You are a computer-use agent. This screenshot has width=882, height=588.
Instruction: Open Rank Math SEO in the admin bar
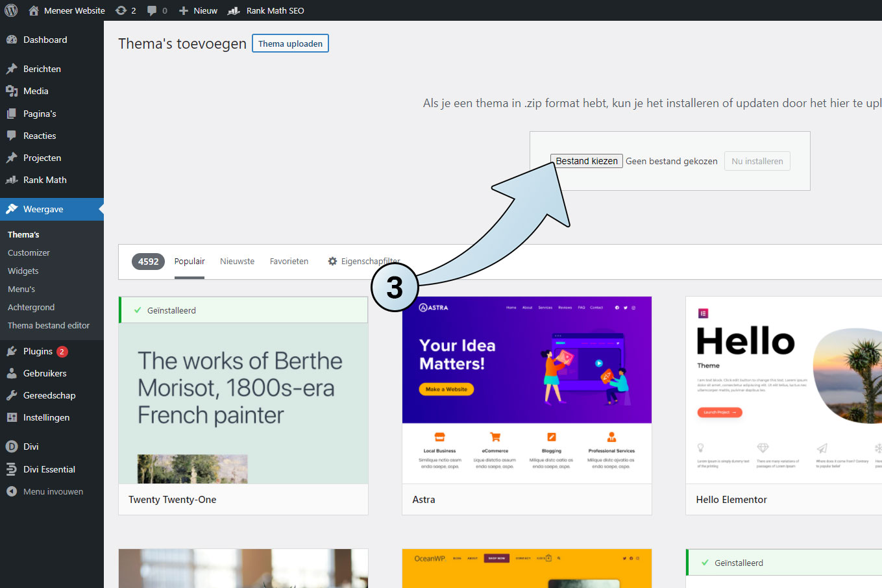tap(266, 10)
